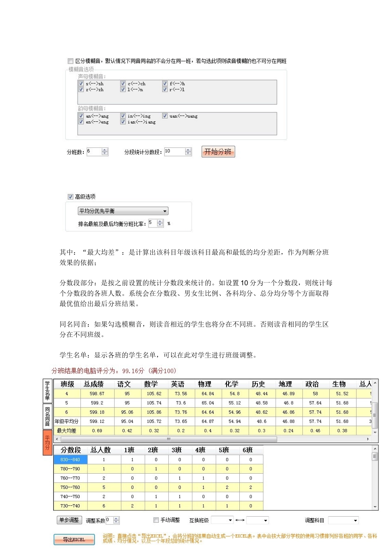Toggle the z<-->zh fuzzy sound checkbox
Image resolution: width=392 pixels, height=555 pixels.
pyautogui.click(x=81, y=89)
